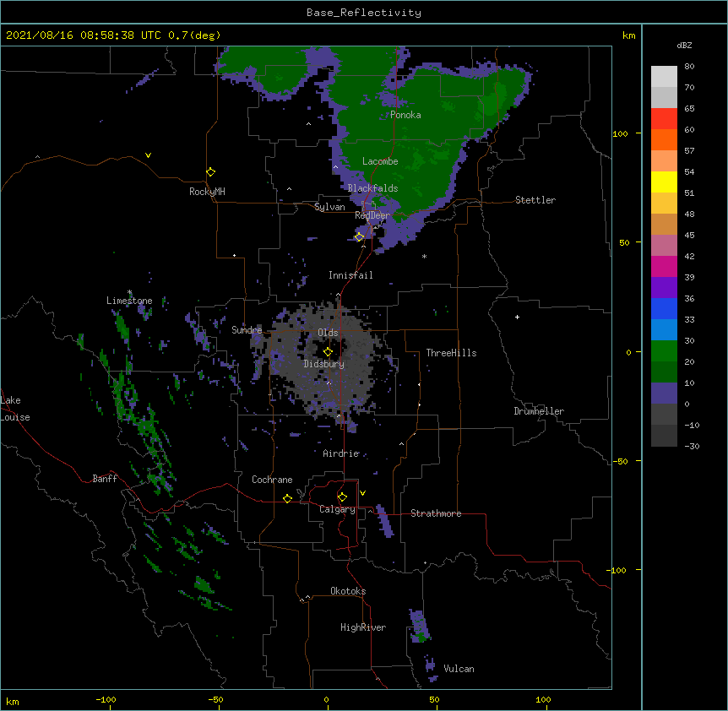Pick the magenta 39–42 dBZ legend swatch
Viewport: 728px width, 711px height.
pos(664,266)
